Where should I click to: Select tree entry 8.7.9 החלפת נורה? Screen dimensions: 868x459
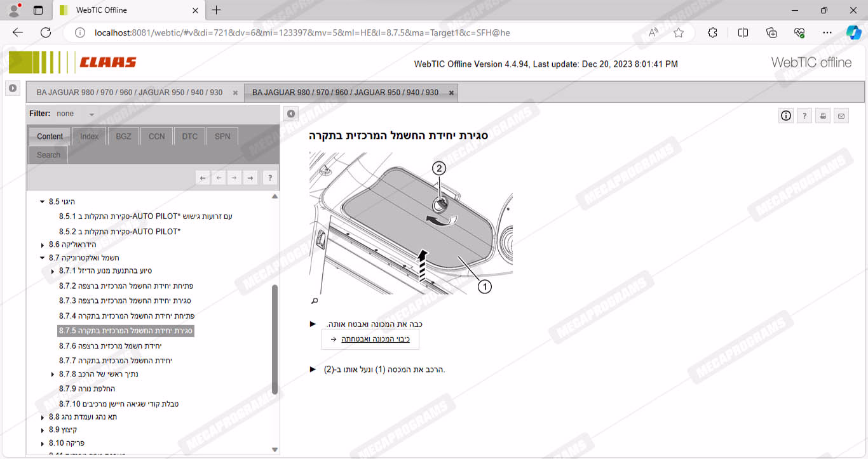point(86,389)
